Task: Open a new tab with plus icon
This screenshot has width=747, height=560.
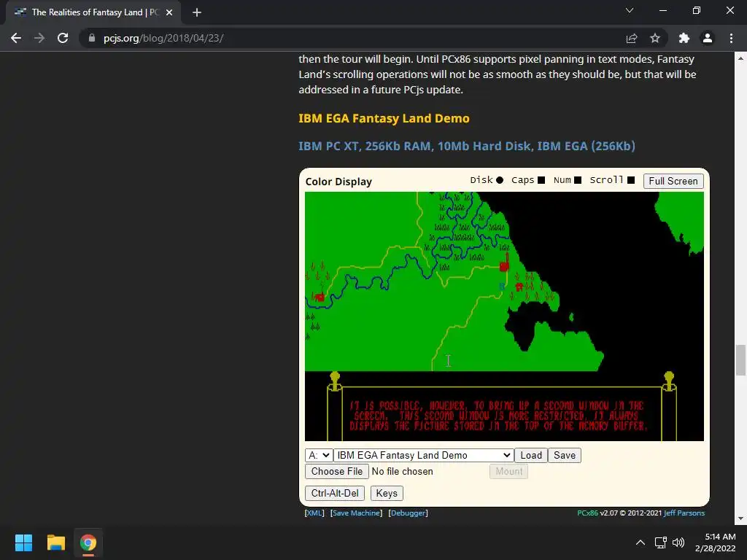Action: pyautogui.click(x=197, y=12)
